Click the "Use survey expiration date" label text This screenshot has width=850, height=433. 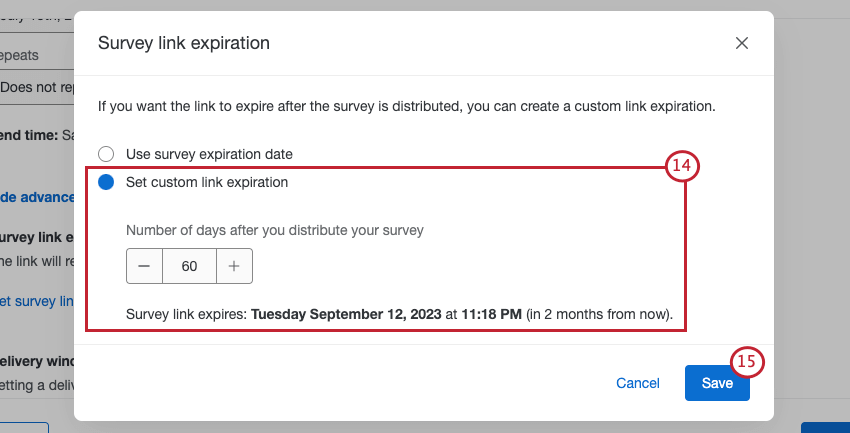[x=209, y=154]
